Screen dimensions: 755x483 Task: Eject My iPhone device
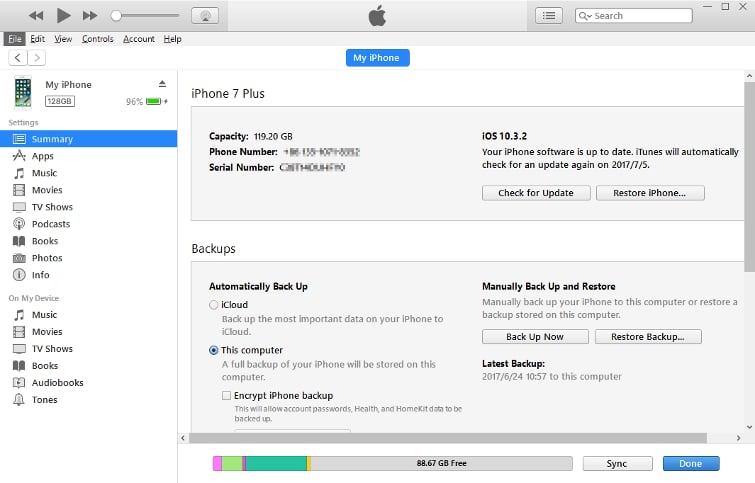[x=163, y=84]
